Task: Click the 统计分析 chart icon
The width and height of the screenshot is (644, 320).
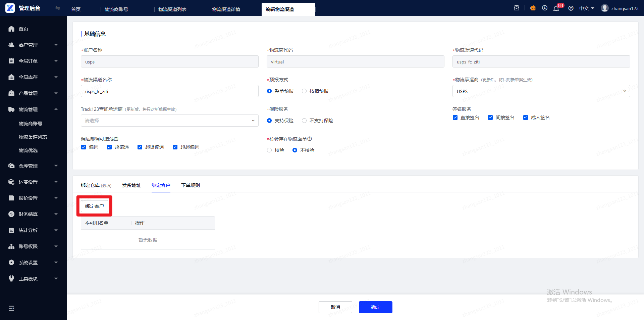Action: tap(11, 230)
